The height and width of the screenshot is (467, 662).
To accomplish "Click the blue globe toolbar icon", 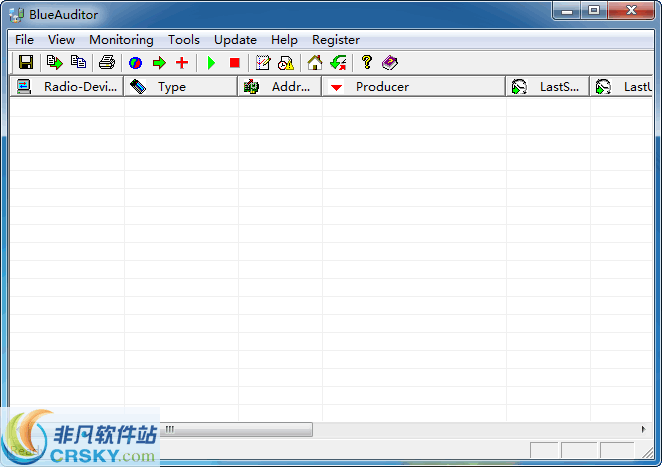I will click(x=135, y=63).
